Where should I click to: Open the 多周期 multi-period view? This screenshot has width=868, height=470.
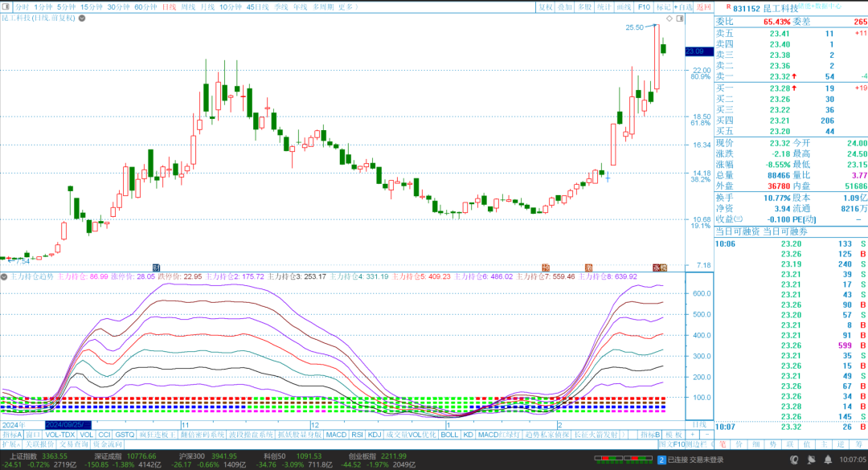(x=323, y=7)
